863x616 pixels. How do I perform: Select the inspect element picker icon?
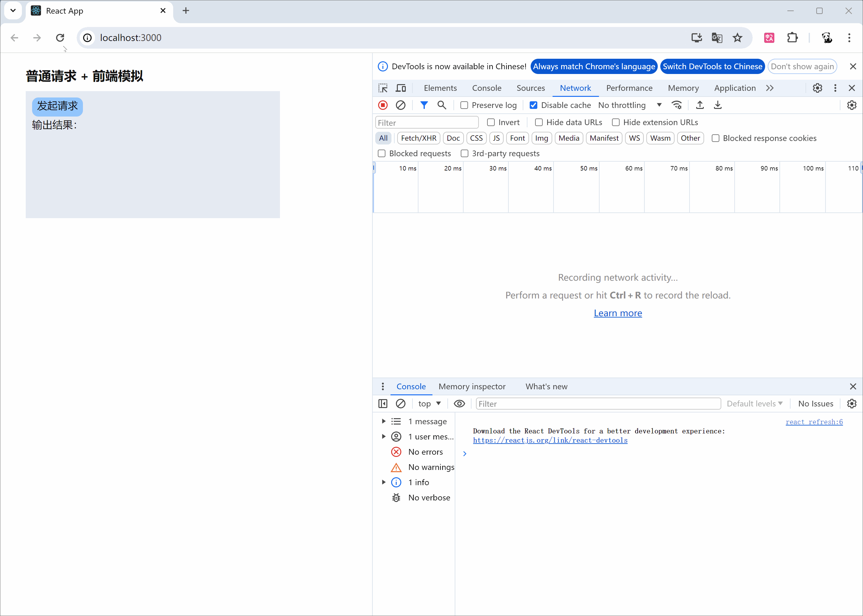click(383, 88)
